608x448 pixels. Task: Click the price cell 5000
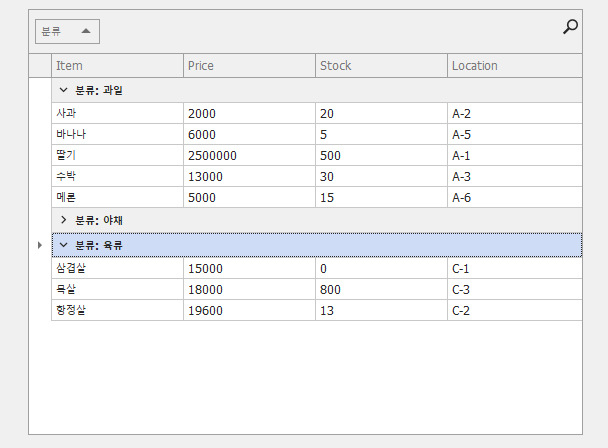click(249, 197)
